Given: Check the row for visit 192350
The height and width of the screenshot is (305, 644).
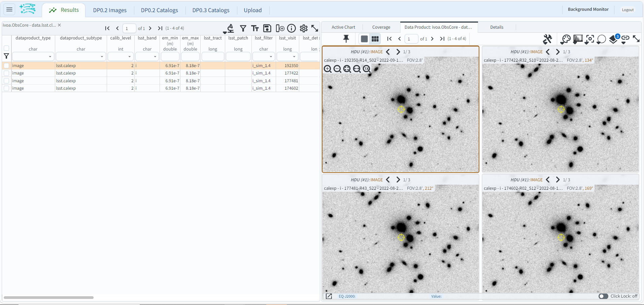Looking at the screenshot, I should click(x=6, y=66).
